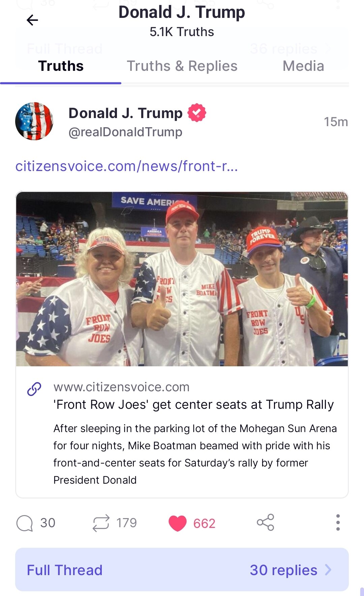
Task: Open the rally photo of the Front Row Joes
Action: (x=182, y=279)
